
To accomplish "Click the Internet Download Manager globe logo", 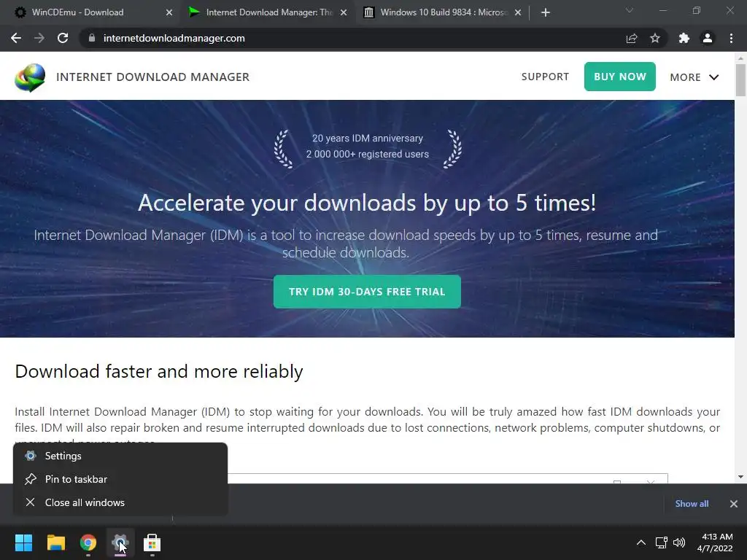I will [x=30, y=77].
